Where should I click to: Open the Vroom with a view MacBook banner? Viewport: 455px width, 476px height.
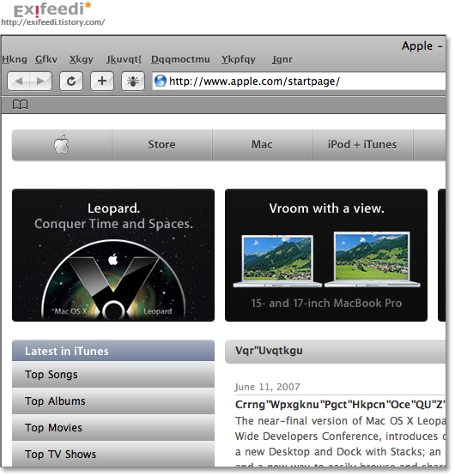coord(326,256)
